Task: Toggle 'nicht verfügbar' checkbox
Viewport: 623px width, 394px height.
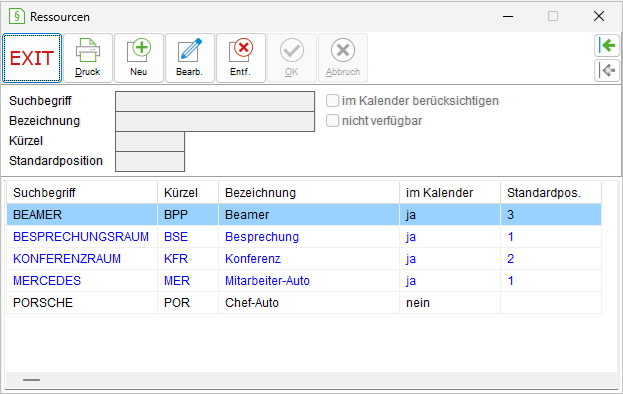Action: 332,120
